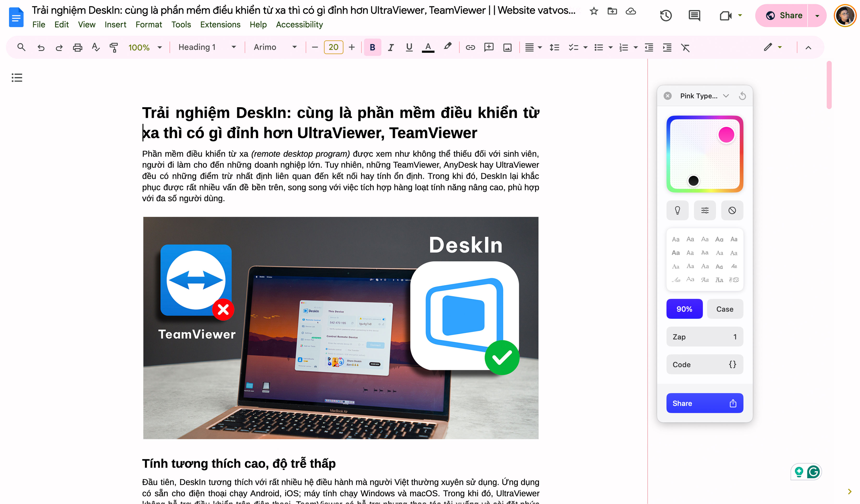This screenshot has height=504, width=860.
Task: Open the Insert menu
Action: [x=115, y=24]
